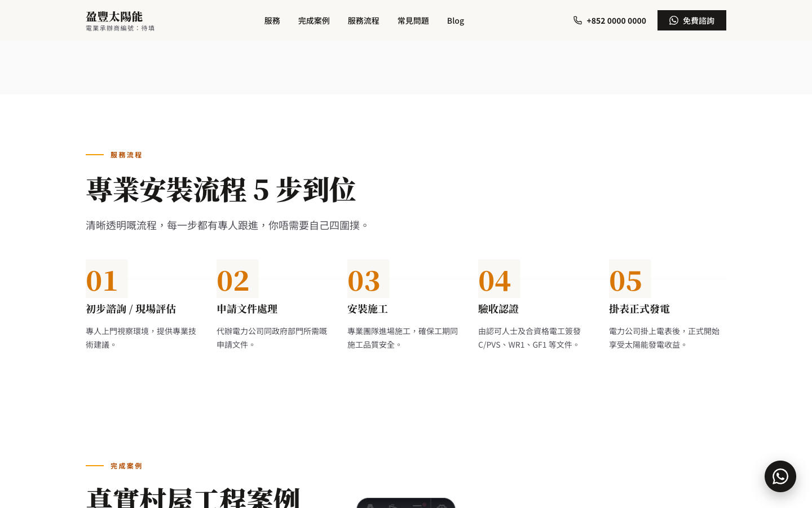Click the step 05 number badge
The image size is (812, 508).
point(630,279)
